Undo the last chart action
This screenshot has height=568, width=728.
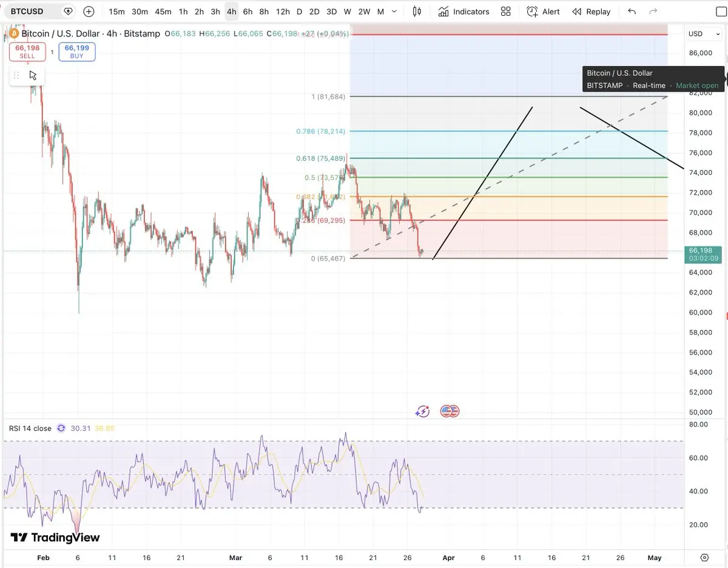[x=632, y=12]
